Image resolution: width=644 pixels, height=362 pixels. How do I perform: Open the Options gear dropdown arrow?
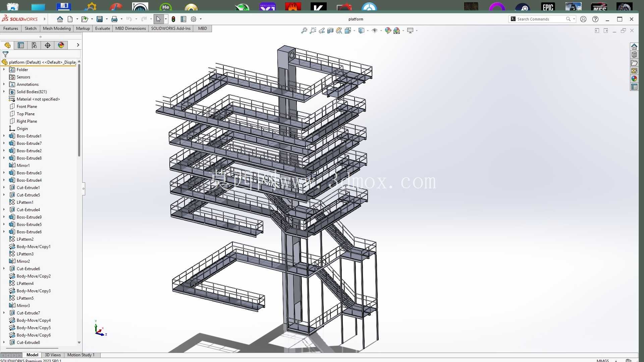click(x=201, y=19)
